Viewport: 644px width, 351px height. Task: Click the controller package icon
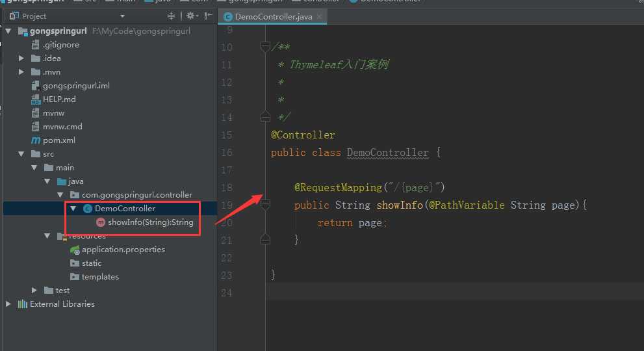(75, 195)
